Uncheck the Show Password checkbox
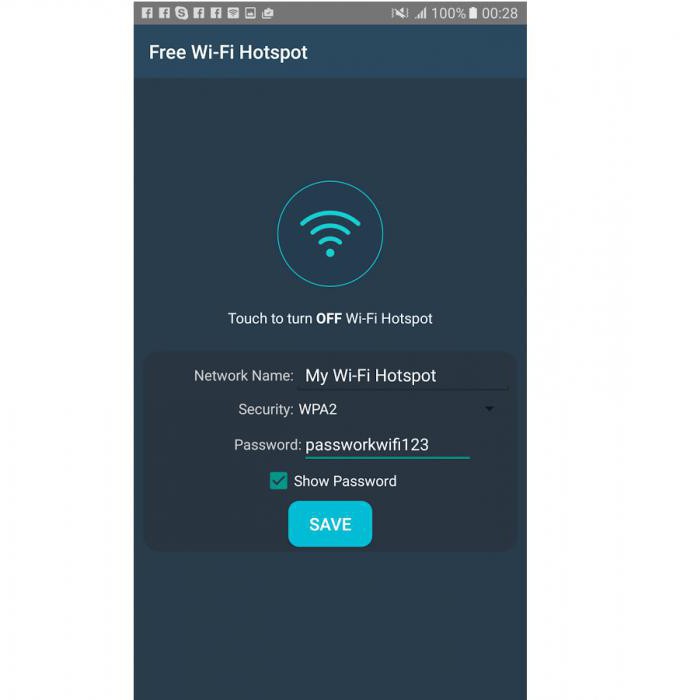Screen dimensions: 680x700 278,481
